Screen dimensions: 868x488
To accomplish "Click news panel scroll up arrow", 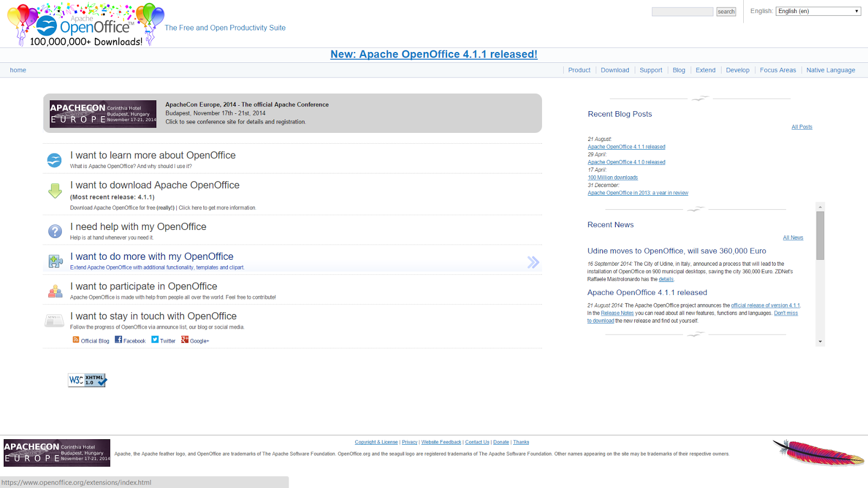I will tap(820, 207).
